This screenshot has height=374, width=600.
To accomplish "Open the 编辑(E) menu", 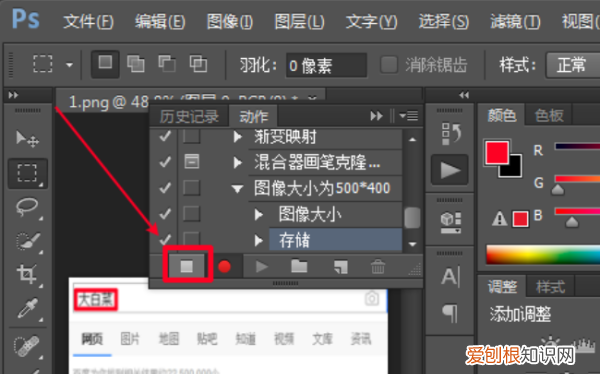I will tap(160, 21).
